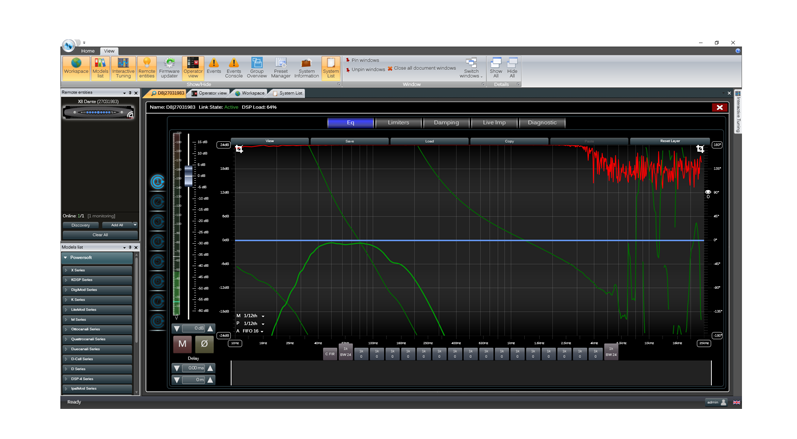797x439 pixels.
Task: Click Show All details icon
Action: click(496, 68)
